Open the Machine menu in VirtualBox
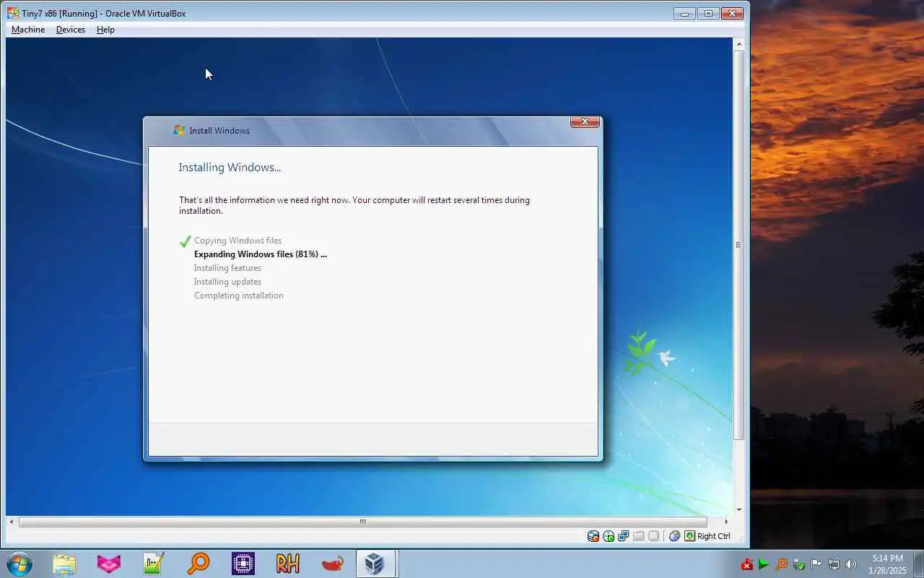 (x=28, y=30)
